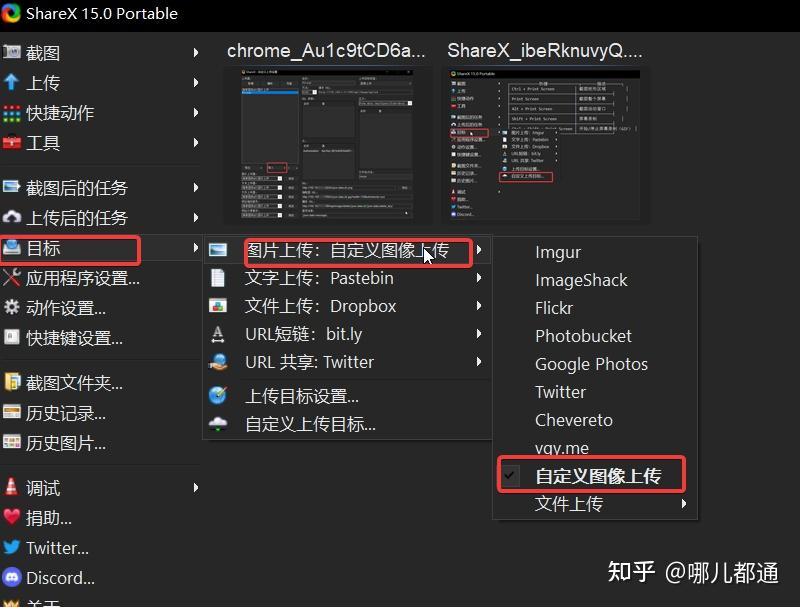
Task: Click the 截图 camera capture icon
Action: click(14, 53)
